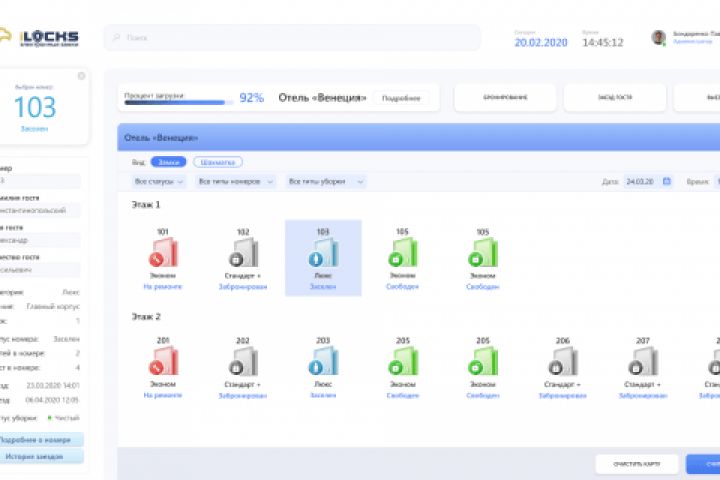
Task: Open the calendar icon beside the date
Action: point(667,181)
